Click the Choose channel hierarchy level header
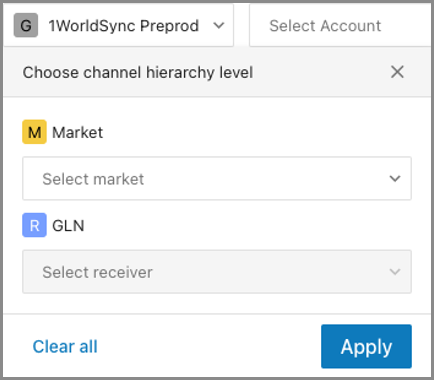 click(x=138, y=73)
